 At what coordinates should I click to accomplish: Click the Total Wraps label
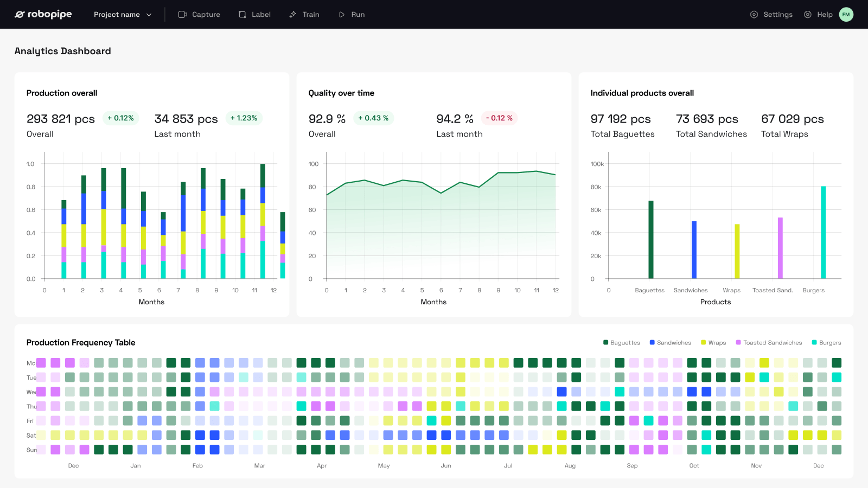(x=784, y=134)
